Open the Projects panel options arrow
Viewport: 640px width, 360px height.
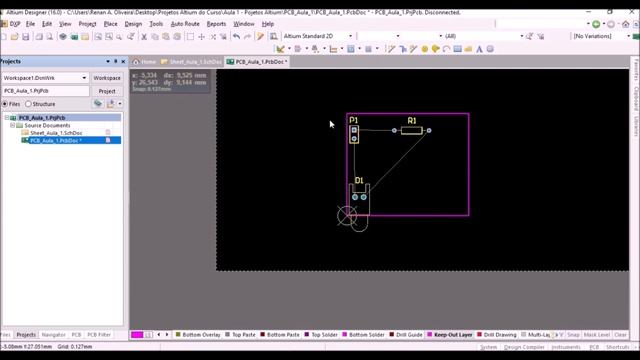pyautogui.click(x=108, y=62)
